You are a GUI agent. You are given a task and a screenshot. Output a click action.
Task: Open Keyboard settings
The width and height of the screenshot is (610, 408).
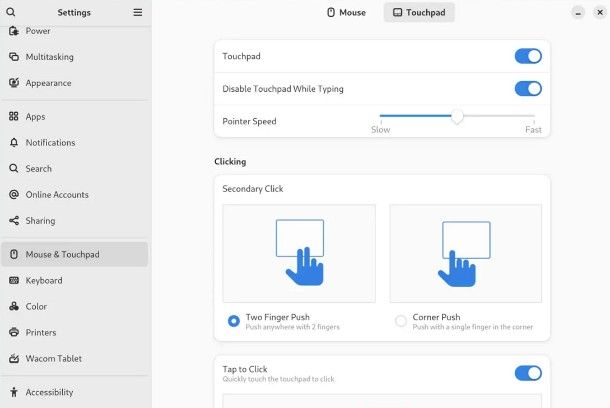click(75, 280)
